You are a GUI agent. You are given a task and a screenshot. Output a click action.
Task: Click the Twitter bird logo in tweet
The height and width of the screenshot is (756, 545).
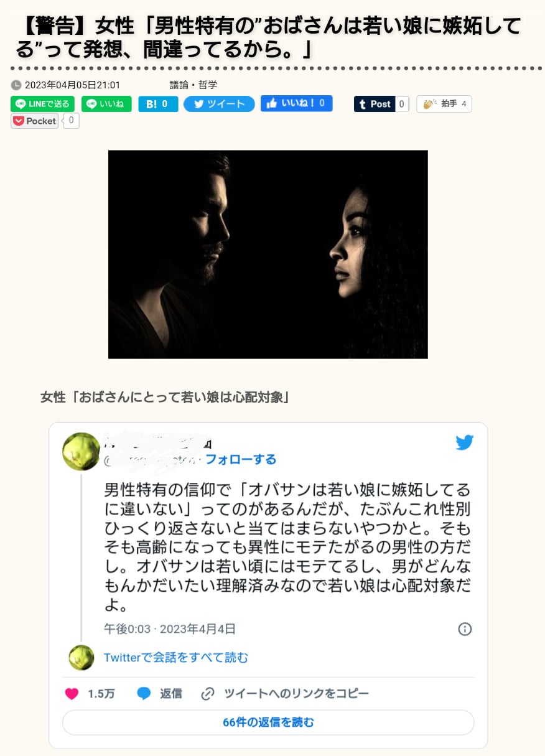464,443
